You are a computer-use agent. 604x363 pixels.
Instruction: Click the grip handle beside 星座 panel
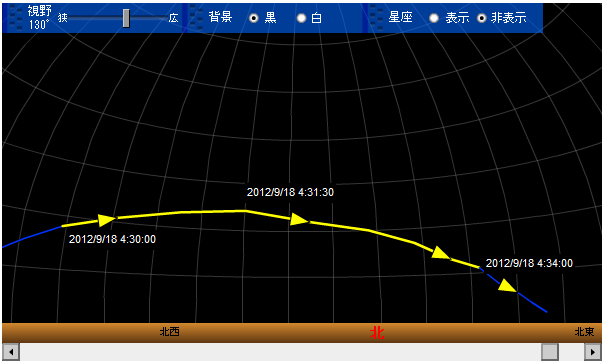point(376,18)
